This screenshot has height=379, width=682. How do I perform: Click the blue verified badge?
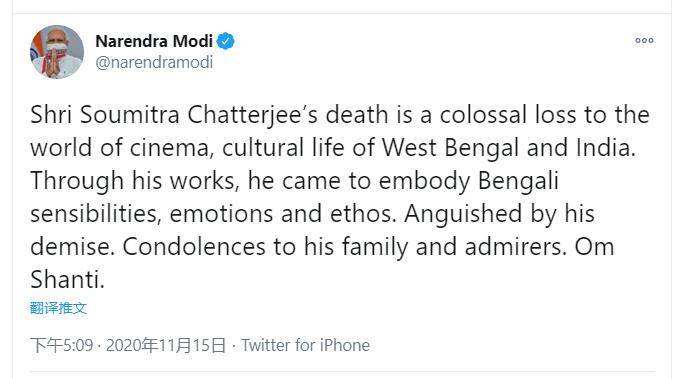click(x=226, y=41)
